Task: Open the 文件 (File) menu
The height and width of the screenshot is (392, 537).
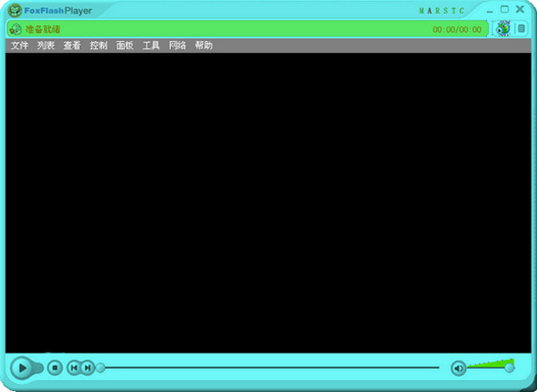Action: (x=20, y=46)
